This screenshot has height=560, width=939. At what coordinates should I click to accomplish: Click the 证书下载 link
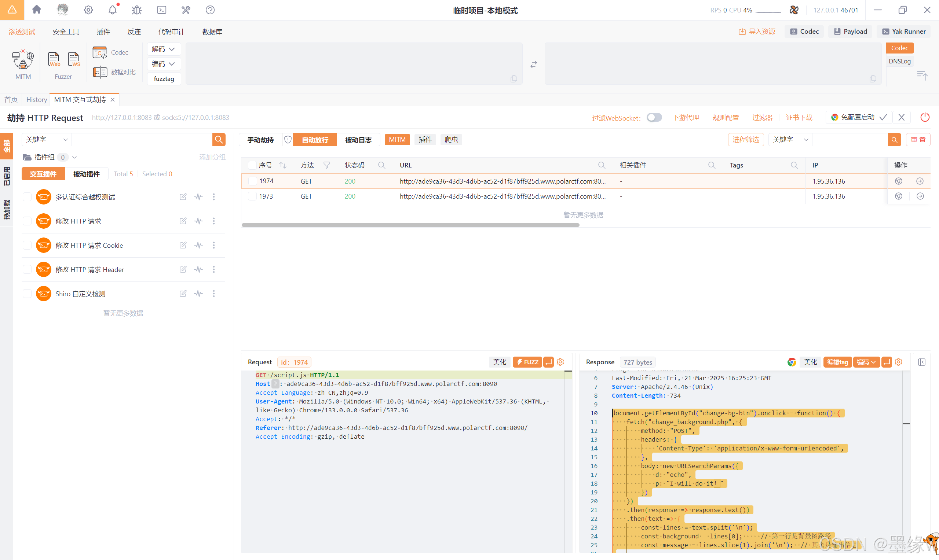tap(799, 117)
